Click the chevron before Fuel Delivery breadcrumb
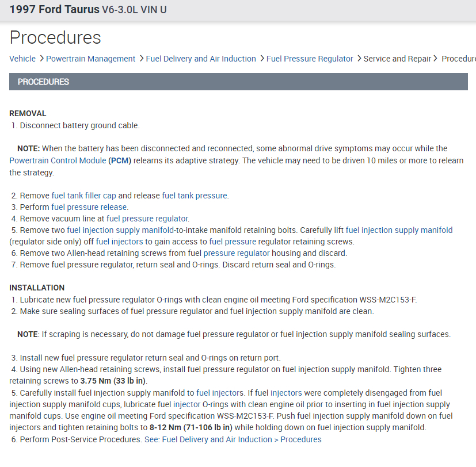The height and width of the screenshot is (467, 476). point(141,59)
